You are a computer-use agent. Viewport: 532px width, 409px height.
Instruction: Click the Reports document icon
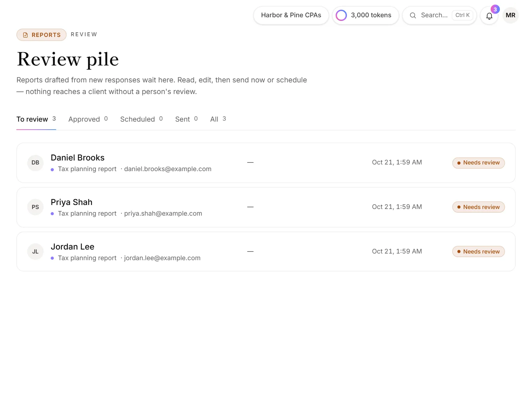(25, 35)
